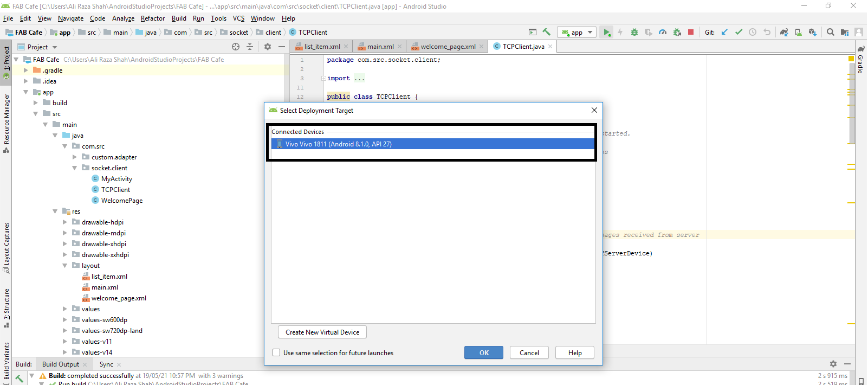Open Layout Captures side panel
The height and width of the screenshot is (385, 868).
[7, 248]
